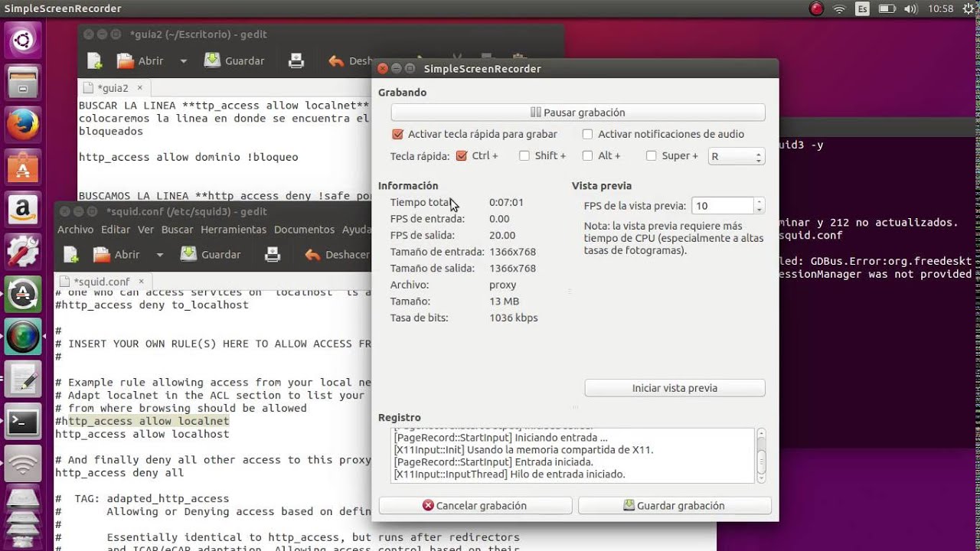This screenshot has height=551, width=980.
Task: Toggle the Ctrl + hotkey checkbox
Action: 461,155
